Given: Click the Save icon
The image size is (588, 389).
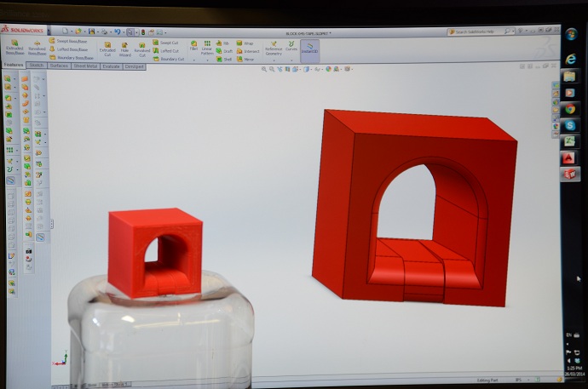Looking at the screenshot, I should point(91,31).
